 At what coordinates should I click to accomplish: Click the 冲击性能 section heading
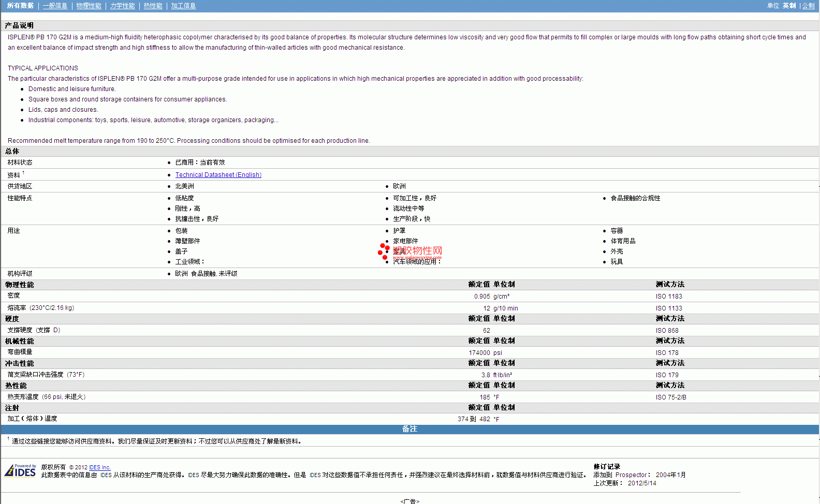click(19, 363)
